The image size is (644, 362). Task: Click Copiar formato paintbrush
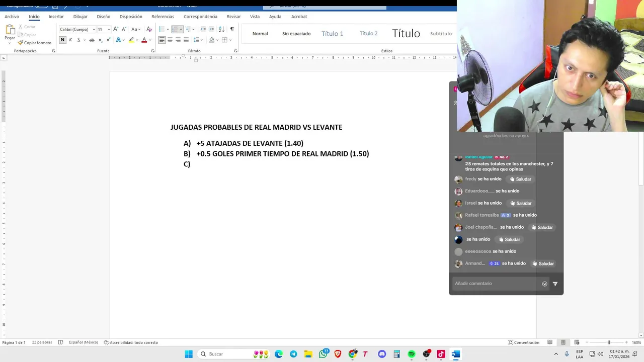point(35,43)
